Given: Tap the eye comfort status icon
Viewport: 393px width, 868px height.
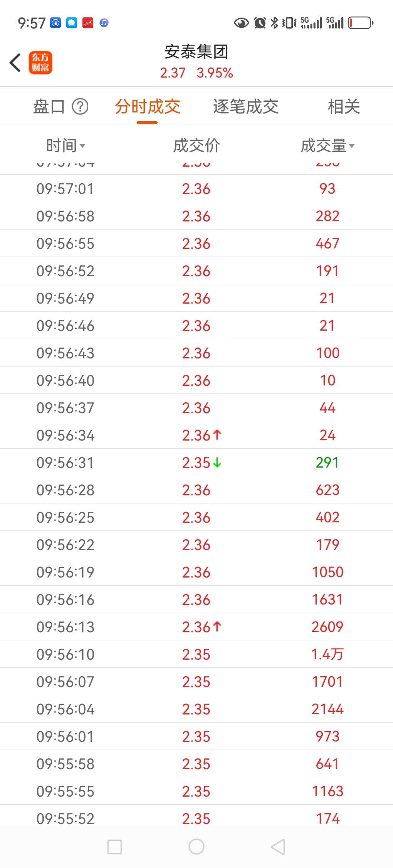Looking at the screenshot, I should pos(242,23).
